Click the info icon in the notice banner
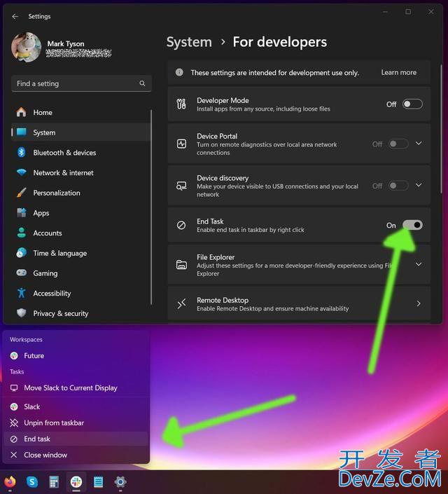Viewport: 448px width, 494px height. pos(179,72)
